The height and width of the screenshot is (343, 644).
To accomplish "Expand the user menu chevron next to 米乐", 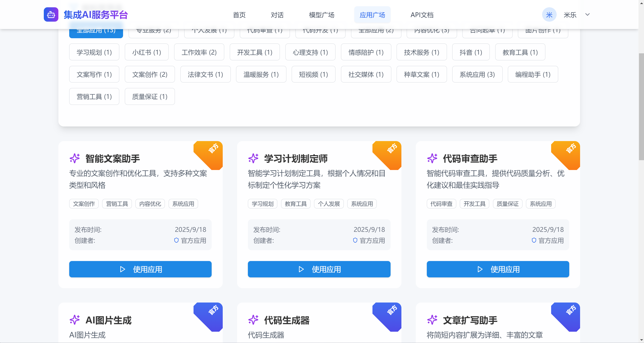I will coord(587,15).
